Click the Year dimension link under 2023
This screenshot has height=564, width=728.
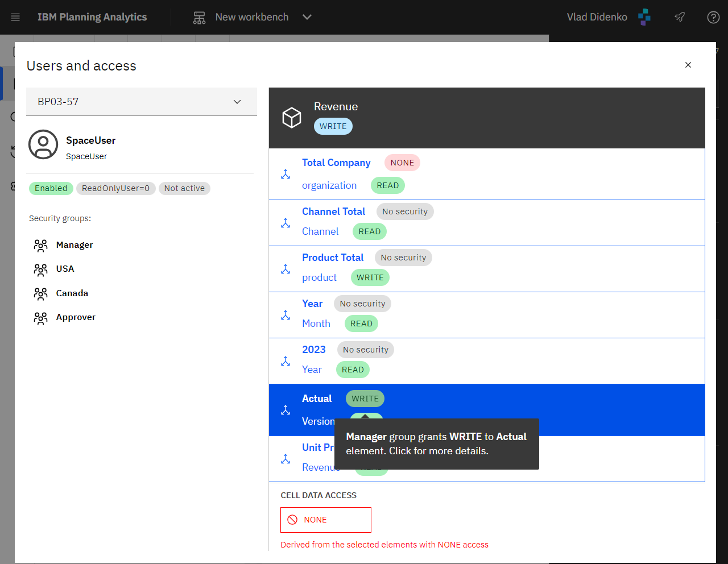pyautogui.click(x=312, y=370)
